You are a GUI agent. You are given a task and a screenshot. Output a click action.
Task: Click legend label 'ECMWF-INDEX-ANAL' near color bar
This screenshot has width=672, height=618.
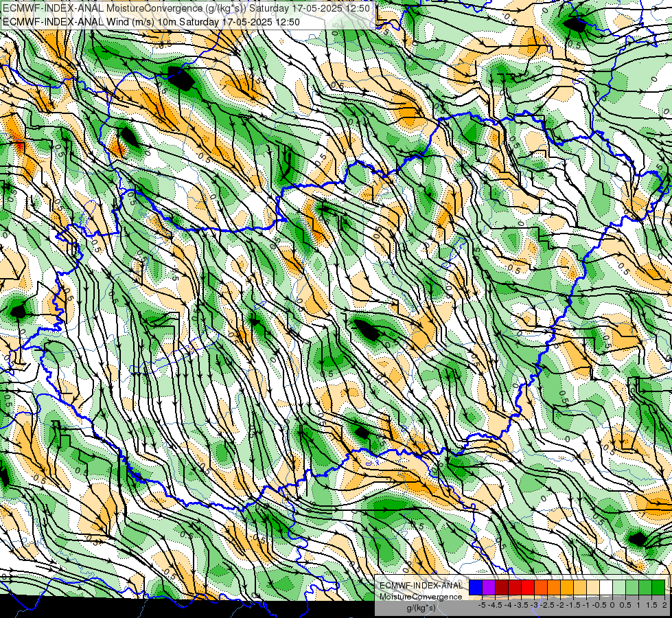click(x=421, y=586)
